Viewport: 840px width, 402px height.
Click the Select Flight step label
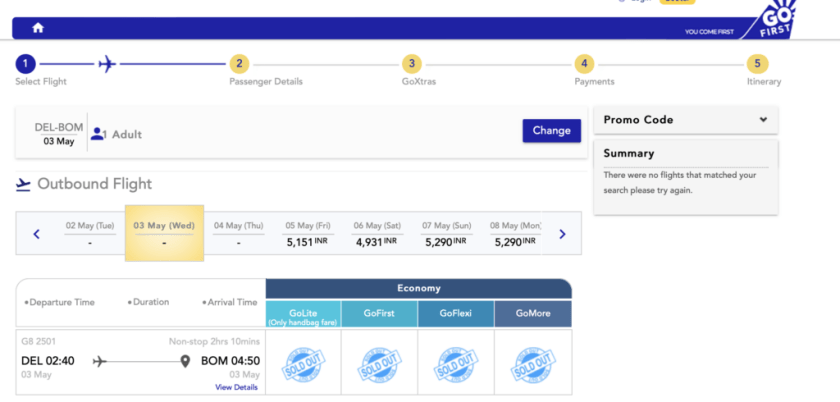click(x=41, y=82)
